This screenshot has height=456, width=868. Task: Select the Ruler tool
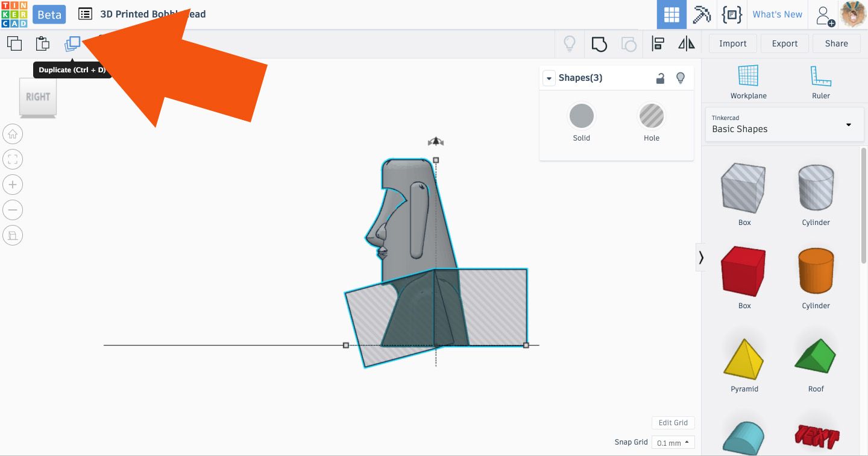click(821, 82)
